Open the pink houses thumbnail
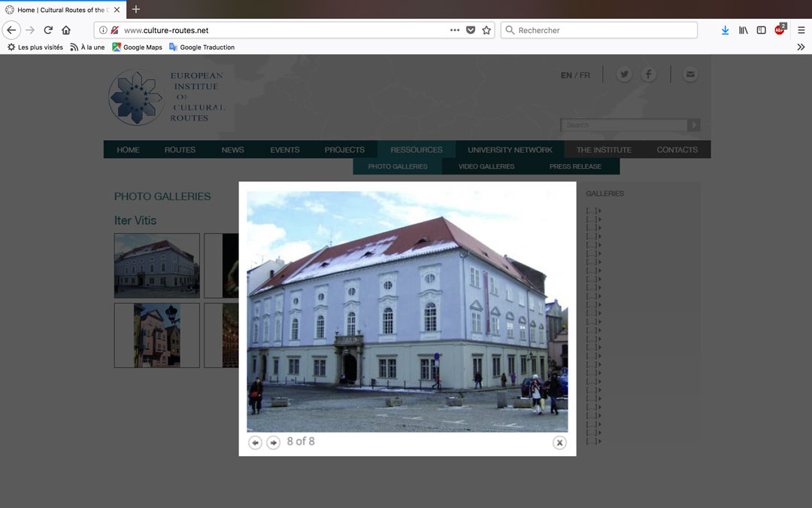 [x=157, y=336]
